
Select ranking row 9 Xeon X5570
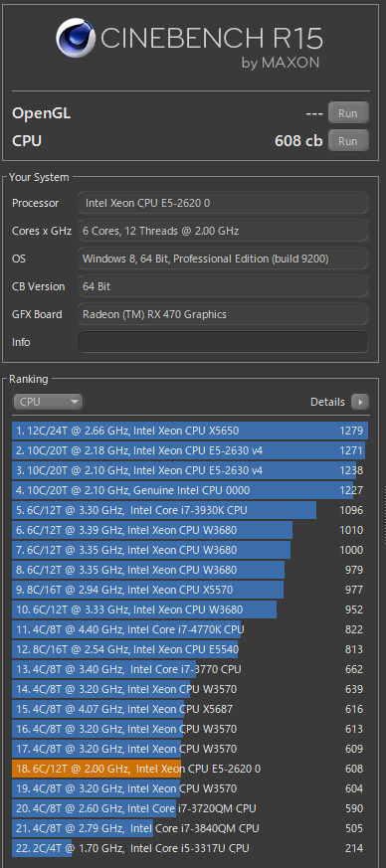click(190, 591)
